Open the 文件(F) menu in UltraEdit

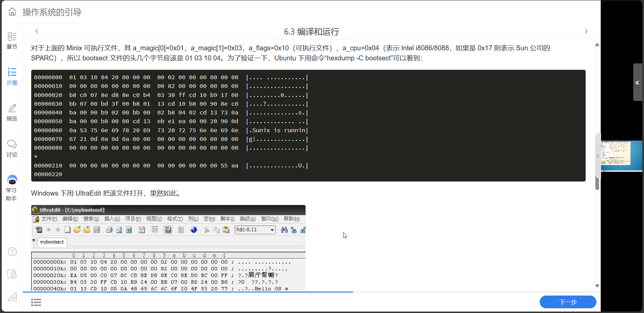coord(49,219)
